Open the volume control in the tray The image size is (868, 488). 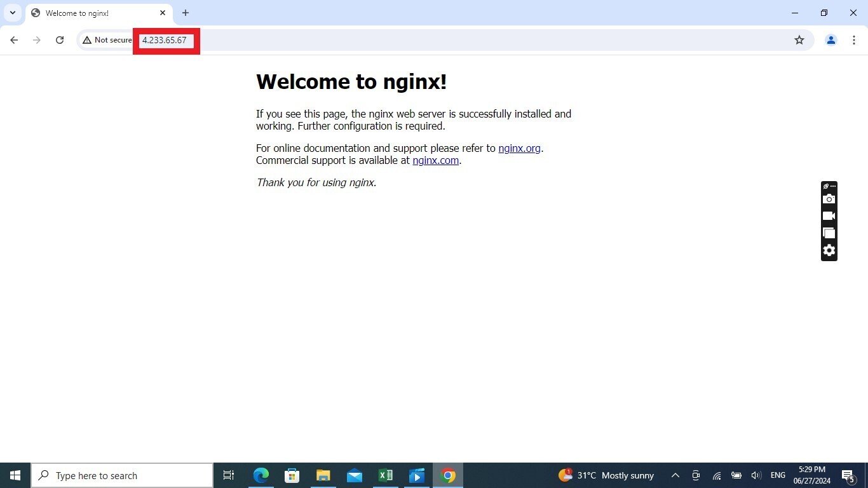(x=756, y=475)
